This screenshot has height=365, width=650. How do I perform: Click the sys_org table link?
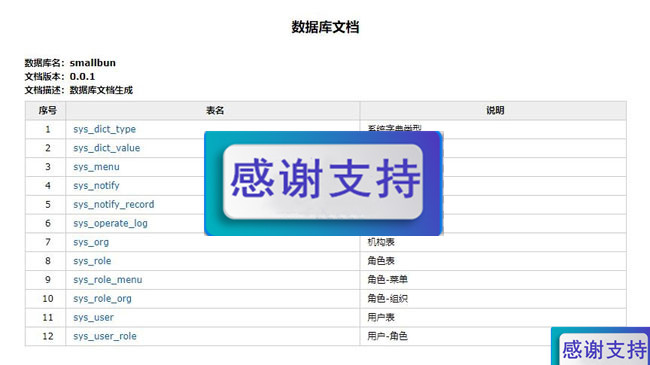pyautogui.click(x=91, y=242)
